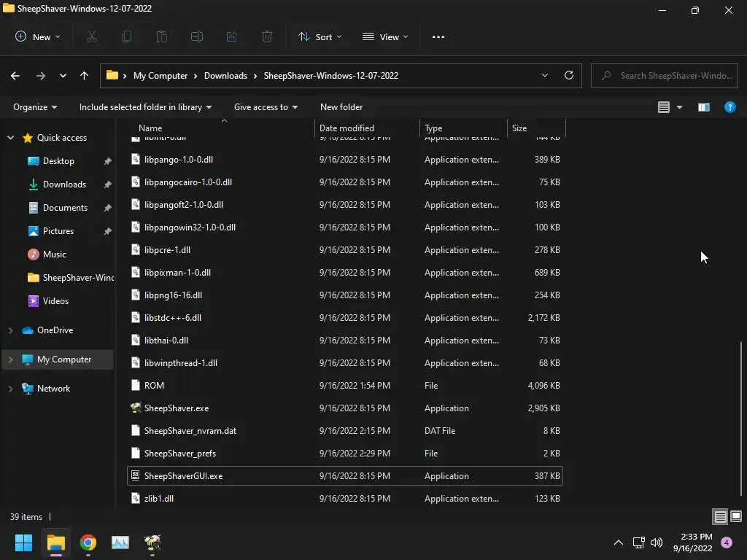747x560 pixels.
Task: Select the ROM file
Action: [x=345, y=385]
